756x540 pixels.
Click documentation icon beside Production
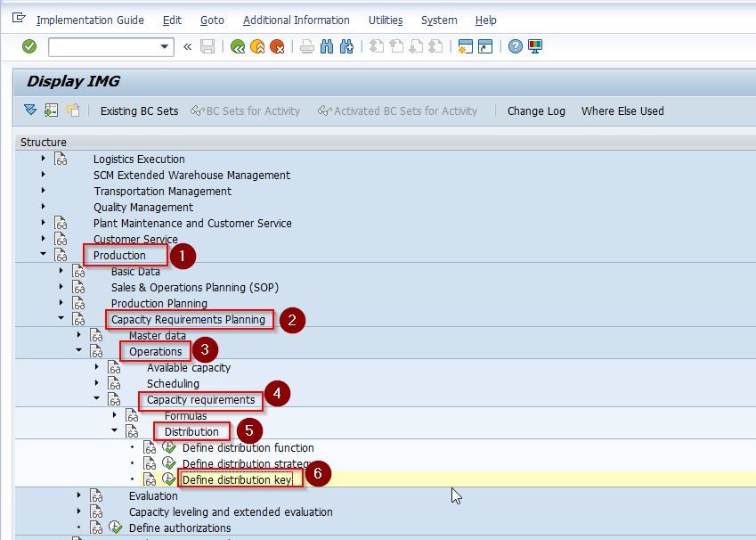pyautogui.click(x=61, y=255)
